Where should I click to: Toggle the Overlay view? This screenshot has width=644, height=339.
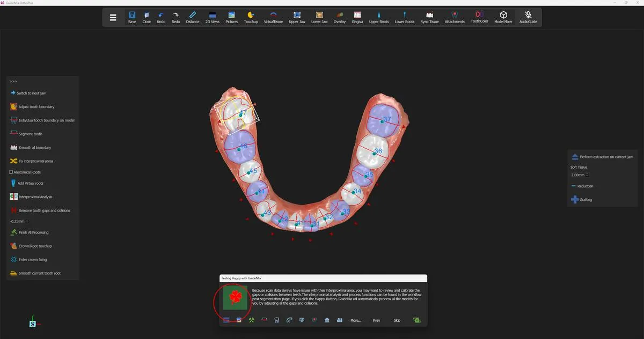coord(340,17)
